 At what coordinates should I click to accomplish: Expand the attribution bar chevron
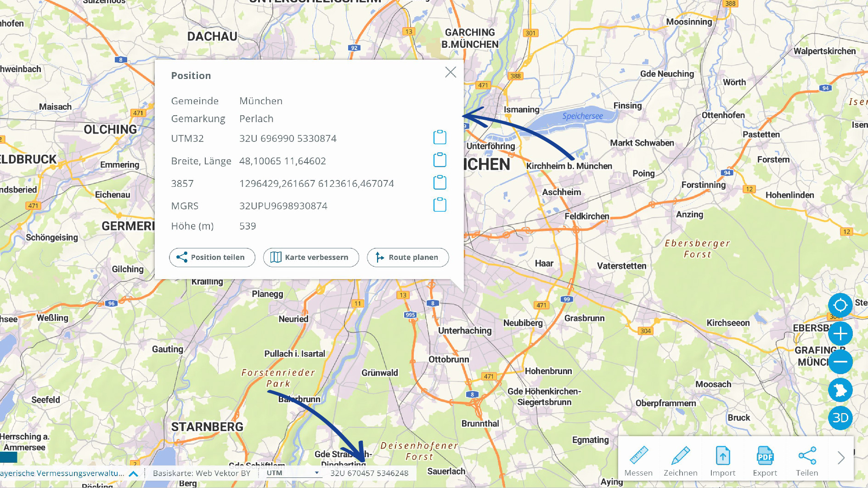(x=134, y=473)
